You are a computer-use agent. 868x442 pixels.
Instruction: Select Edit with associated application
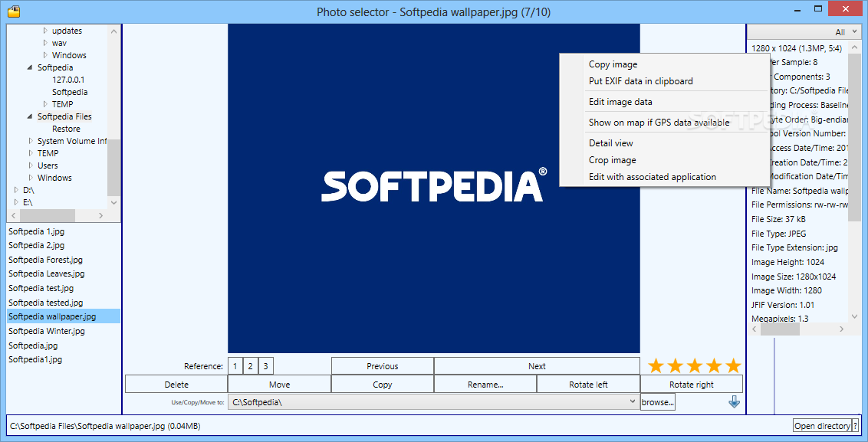point(652,177)
